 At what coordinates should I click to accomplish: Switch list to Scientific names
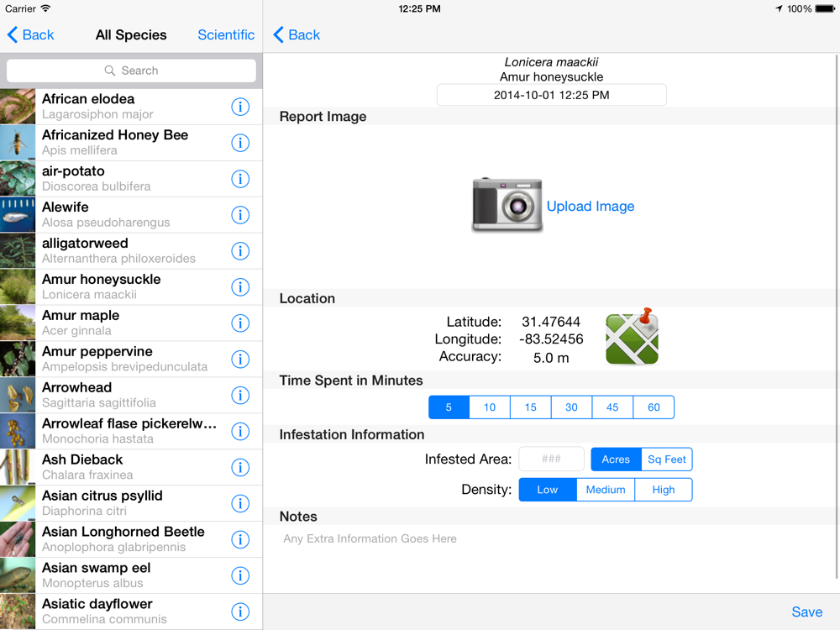click(226, 34)
